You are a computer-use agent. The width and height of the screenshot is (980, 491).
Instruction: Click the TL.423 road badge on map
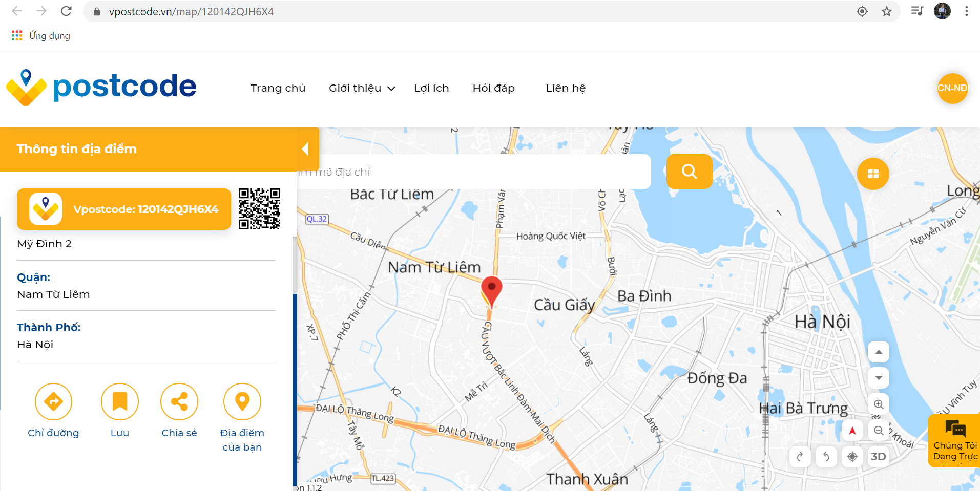pyautogui.click(x=383, y=478)
